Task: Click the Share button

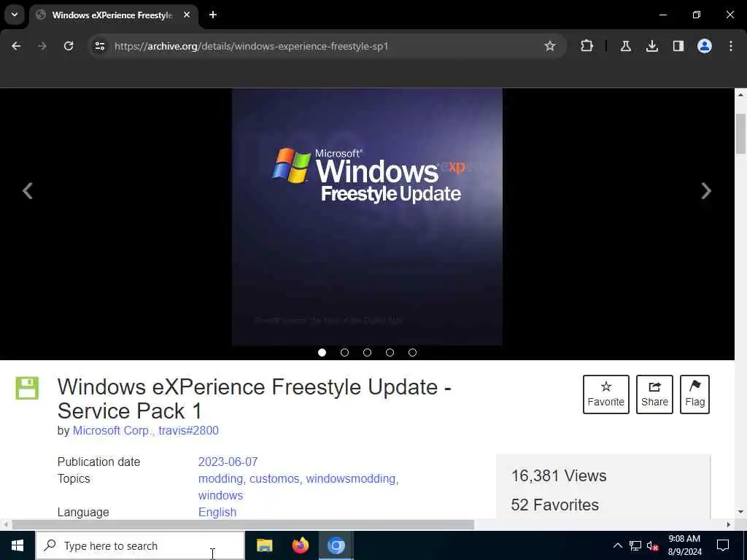Action: 654,394
